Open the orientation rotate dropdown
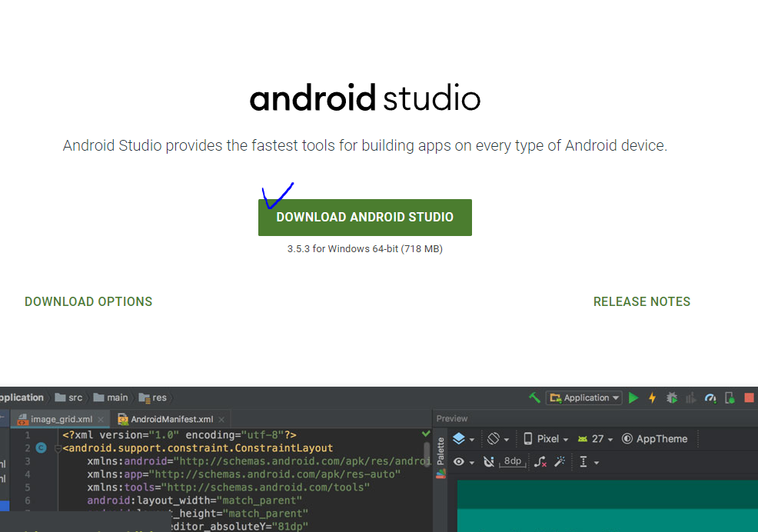 point(498,439)
